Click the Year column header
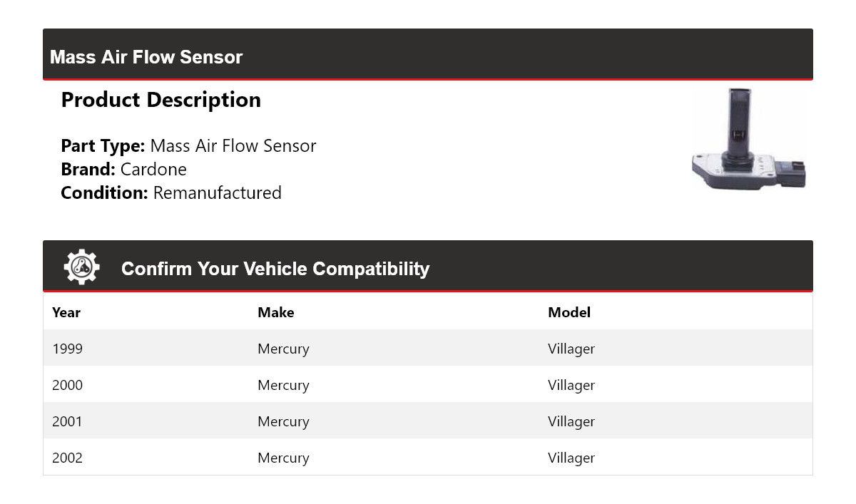856x504 pixels. pyautogui.click(x=66, y=312)
